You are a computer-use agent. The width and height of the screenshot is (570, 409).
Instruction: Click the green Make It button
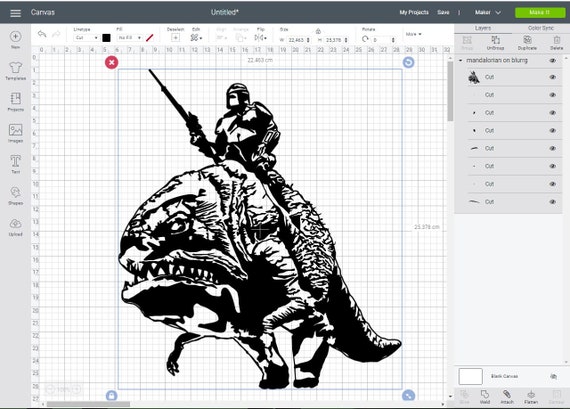[x=540, y=12]
